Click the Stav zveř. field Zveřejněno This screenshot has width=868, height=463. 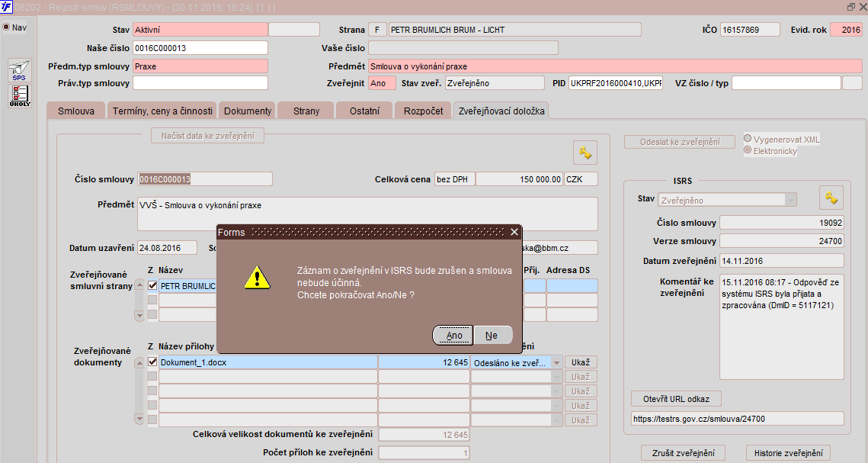pos(495,82)
